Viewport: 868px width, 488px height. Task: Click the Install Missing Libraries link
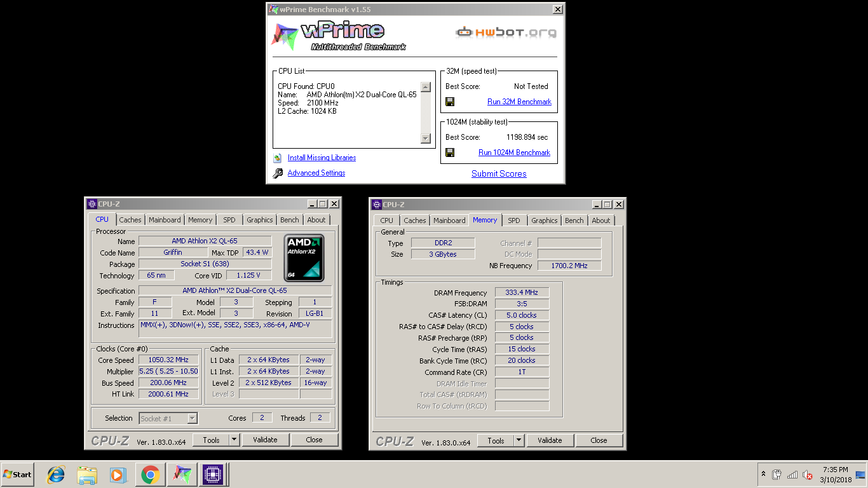[x=322, y=158]
